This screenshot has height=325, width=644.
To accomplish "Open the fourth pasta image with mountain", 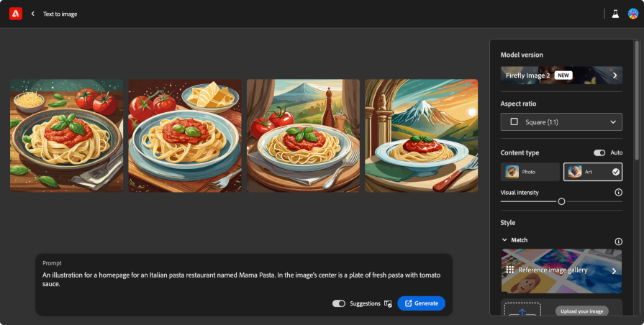I will 421,135.
